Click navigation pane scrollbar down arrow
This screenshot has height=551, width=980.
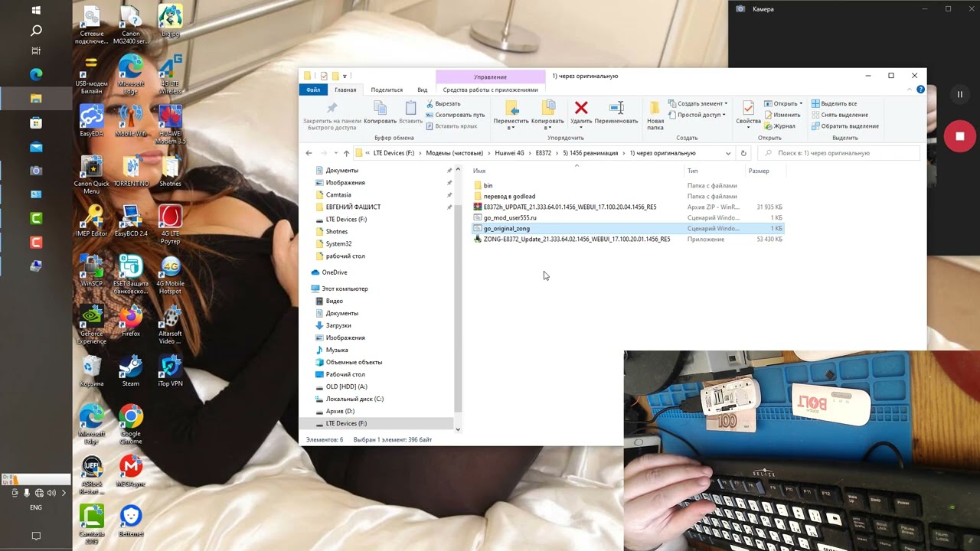458,429
